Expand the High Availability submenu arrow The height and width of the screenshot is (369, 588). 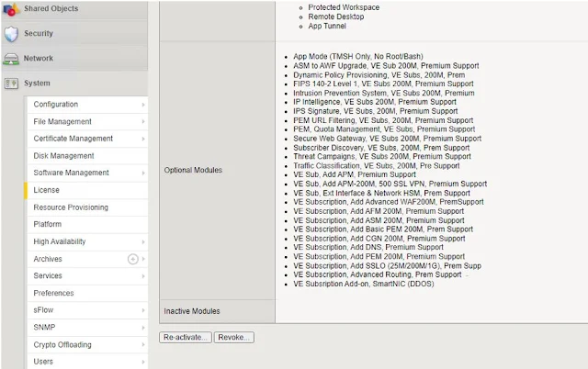point(143,242)
